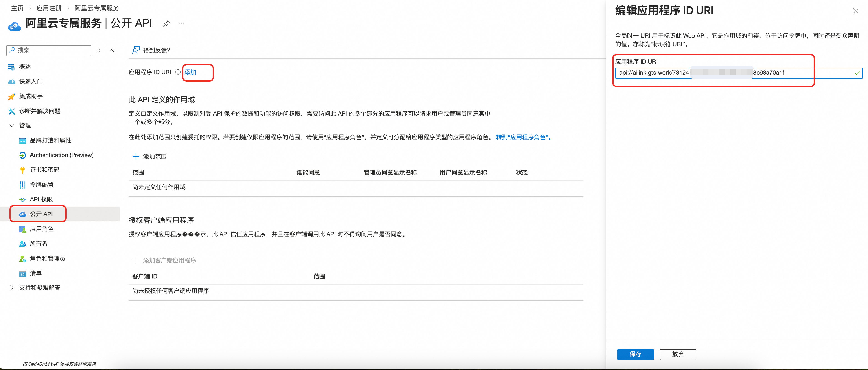Screen dimensions: 868x370
Task: Open 诊断并解决问题 in sidebar
Action: pos(39,111)
